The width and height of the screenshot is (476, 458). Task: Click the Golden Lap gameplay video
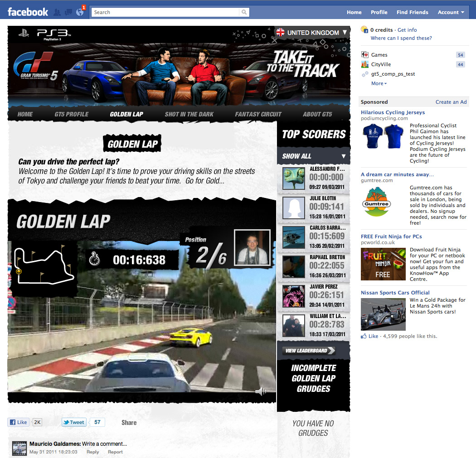click(142, 316)
